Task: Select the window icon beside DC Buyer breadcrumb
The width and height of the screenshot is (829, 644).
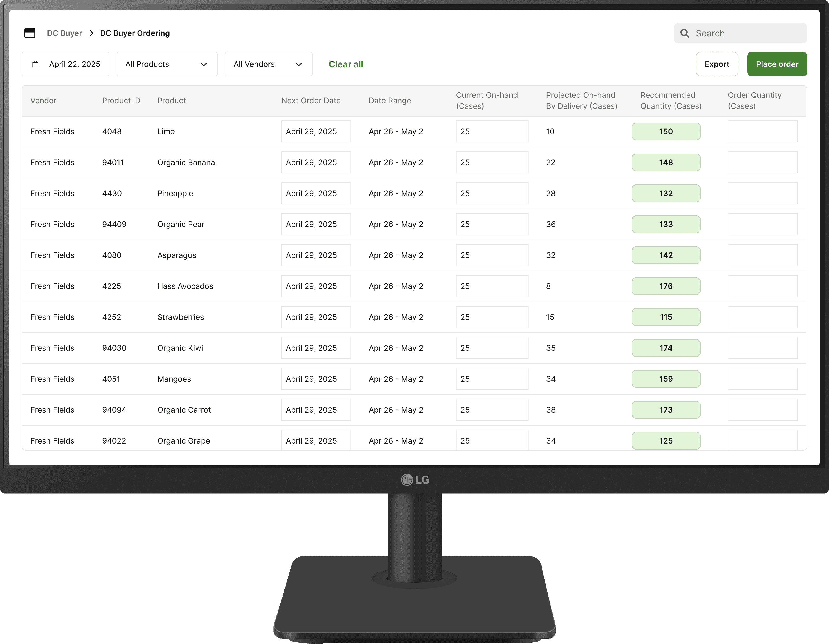Action: click(x=30, y=33)
